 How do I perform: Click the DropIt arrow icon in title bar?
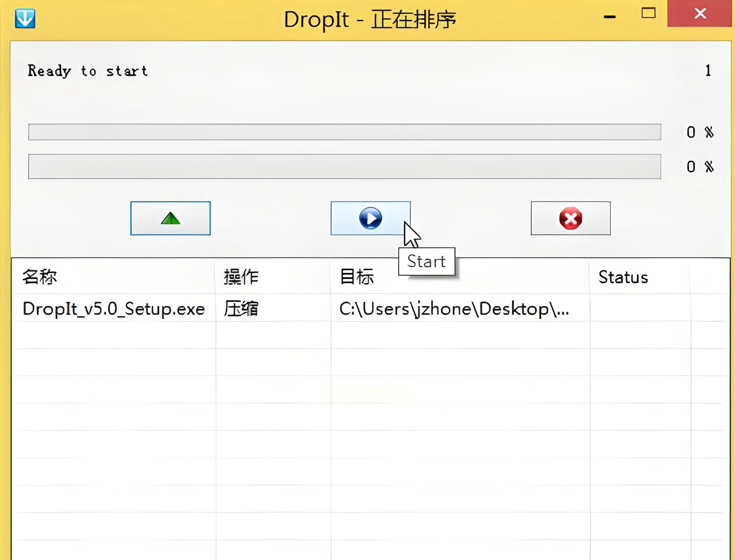click(x=25, y=19)
